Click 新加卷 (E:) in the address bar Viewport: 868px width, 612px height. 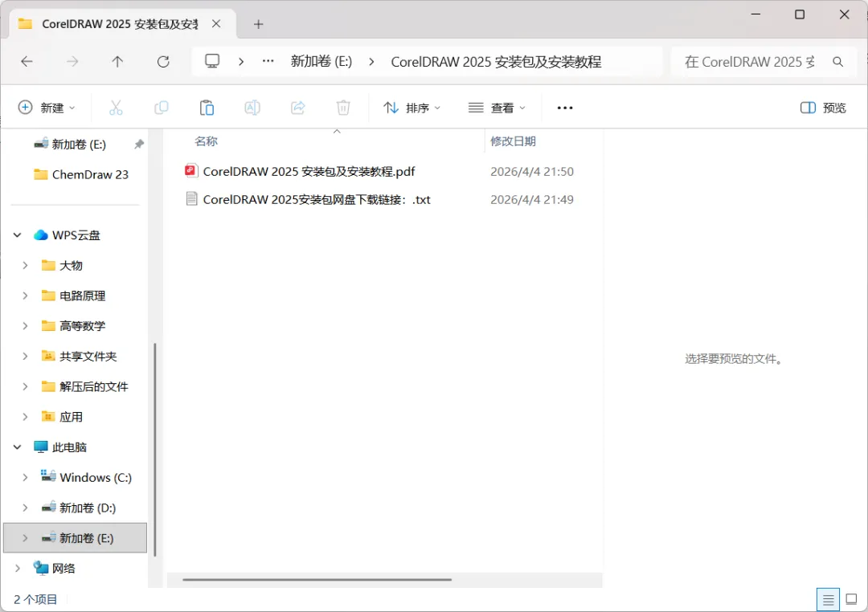pos(321,61)
